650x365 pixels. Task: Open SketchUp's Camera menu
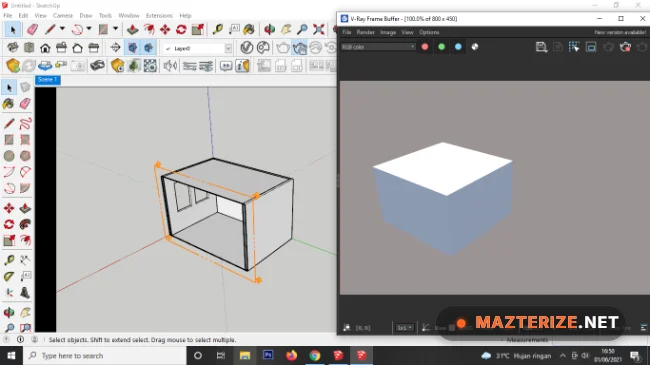[x=63, y=15]
